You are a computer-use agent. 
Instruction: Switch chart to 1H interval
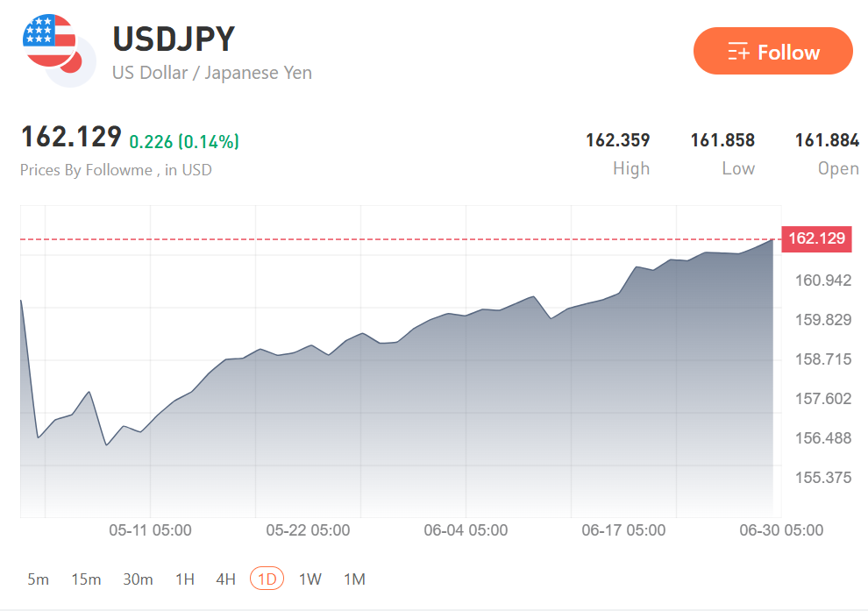(184, 579)
